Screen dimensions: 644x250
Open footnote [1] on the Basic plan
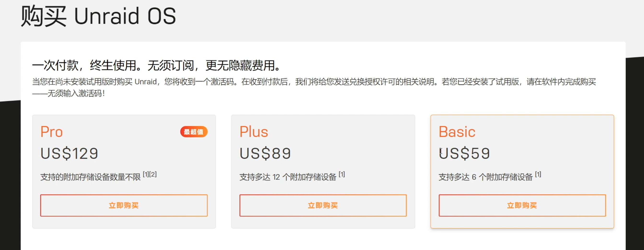538,174
